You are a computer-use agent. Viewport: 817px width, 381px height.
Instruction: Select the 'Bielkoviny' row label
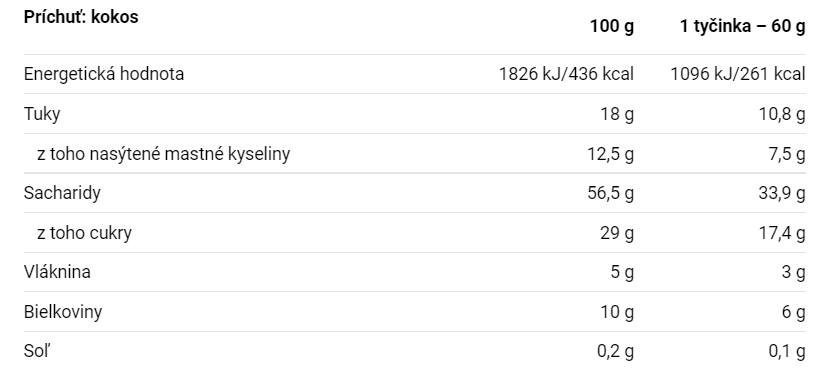(x=63, y=312)
